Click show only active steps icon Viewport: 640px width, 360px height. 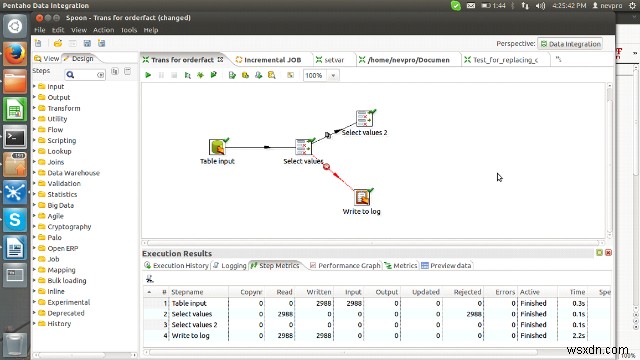[150, 279]
